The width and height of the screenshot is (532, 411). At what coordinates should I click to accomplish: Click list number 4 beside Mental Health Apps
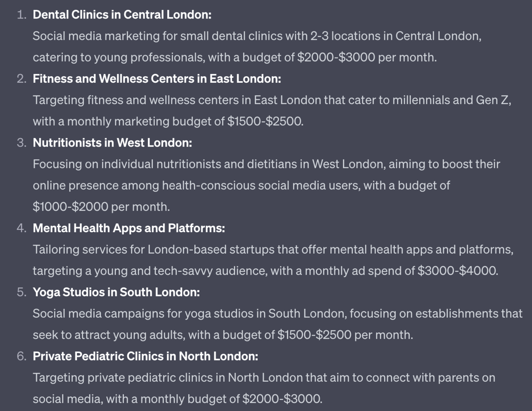[x=22, y=228]
